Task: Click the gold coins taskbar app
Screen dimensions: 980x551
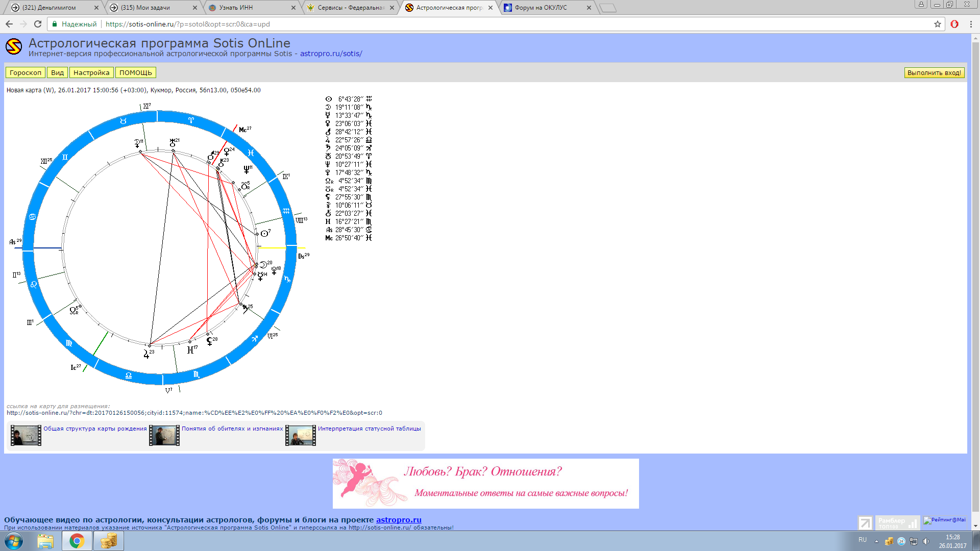Action: [109, 541]
